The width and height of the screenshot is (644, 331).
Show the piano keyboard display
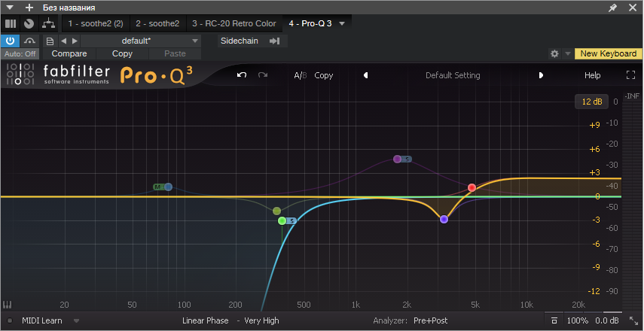8,305
